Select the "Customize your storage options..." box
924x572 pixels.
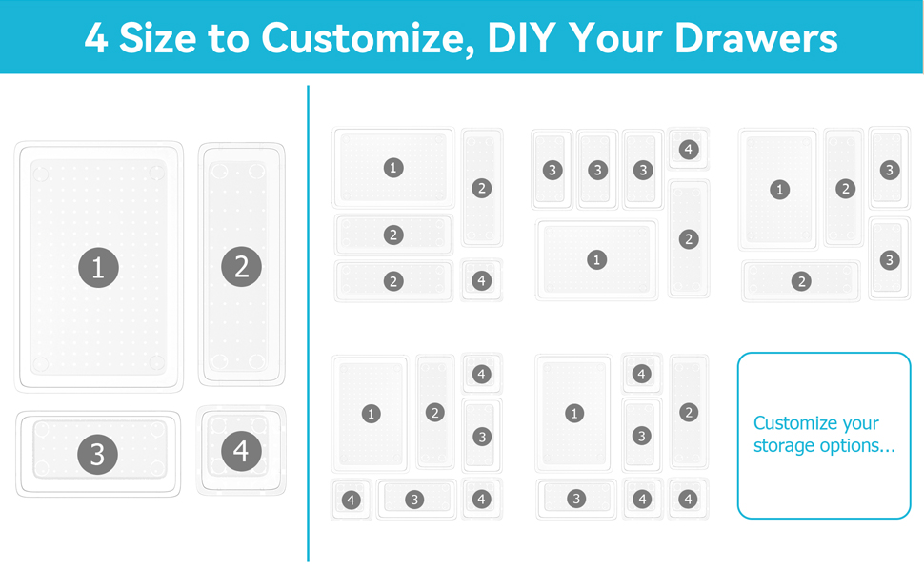tap(824, 436)
